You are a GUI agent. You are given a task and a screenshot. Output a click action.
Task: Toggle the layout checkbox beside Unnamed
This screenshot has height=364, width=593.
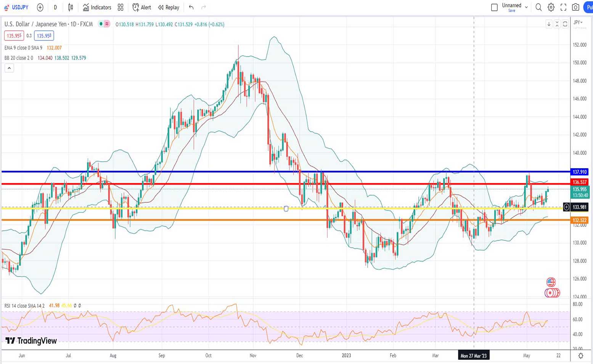[494, 7]
